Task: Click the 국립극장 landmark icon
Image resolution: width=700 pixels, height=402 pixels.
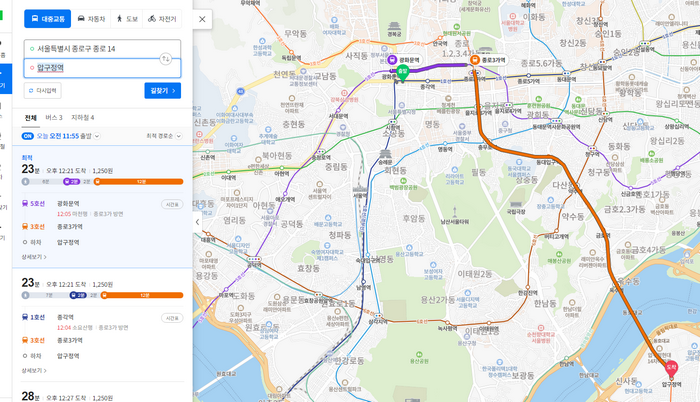Action: pos(516,204)
